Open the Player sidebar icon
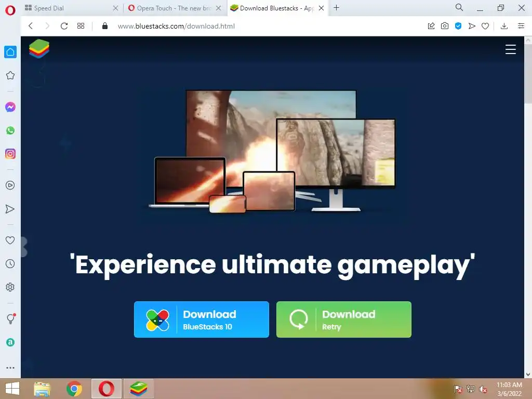 tap(10, 185)
